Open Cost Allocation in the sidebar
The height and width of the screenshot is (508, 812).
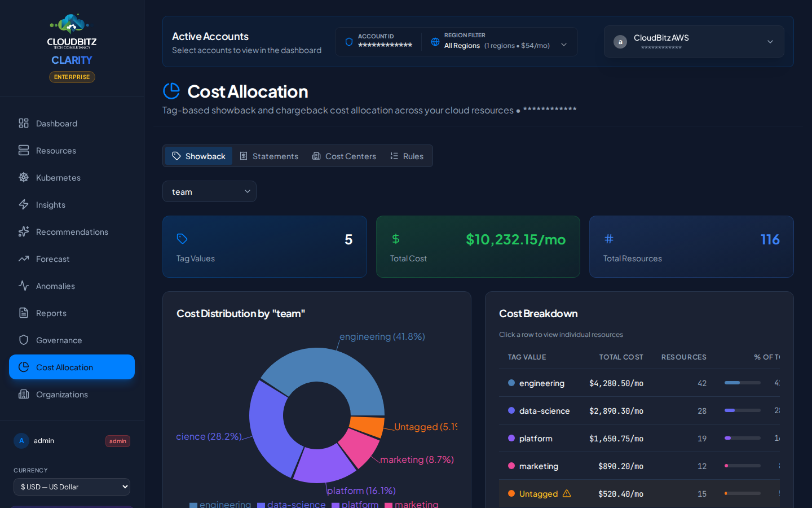click(x=72, y=367)
